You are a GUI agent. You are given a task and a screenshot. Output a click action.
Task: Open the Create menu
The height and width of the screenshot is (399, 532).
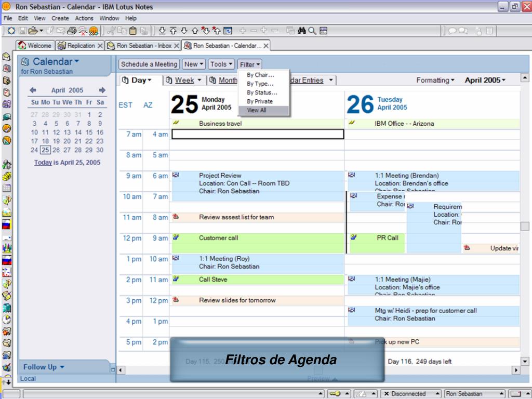click(x=60, y=18)
